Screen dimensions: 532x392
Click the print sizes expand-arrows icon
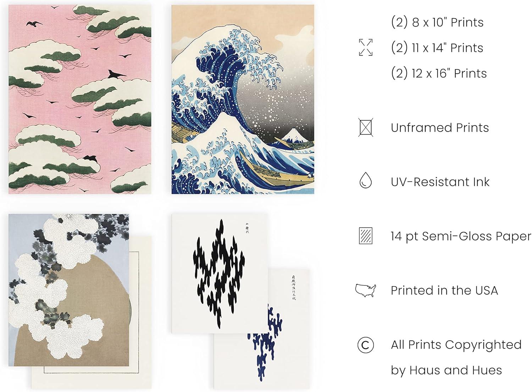(x=366, y=48)
